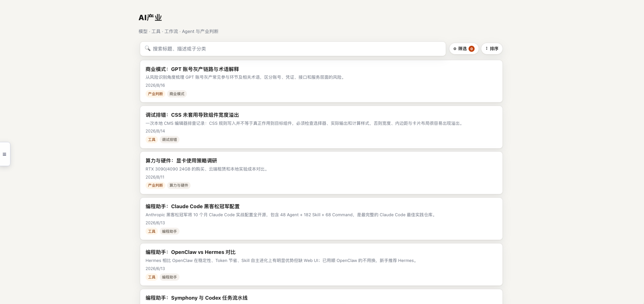This screenshot has width=644, height=304.
Task: Select 工具 tag on OpenClaw card
Action: coord(152,277)
